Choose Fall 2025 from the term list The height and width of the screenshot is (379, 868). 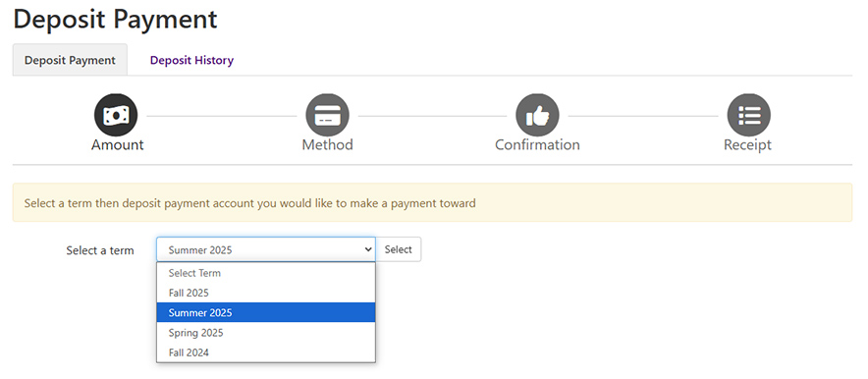(266, 293)
